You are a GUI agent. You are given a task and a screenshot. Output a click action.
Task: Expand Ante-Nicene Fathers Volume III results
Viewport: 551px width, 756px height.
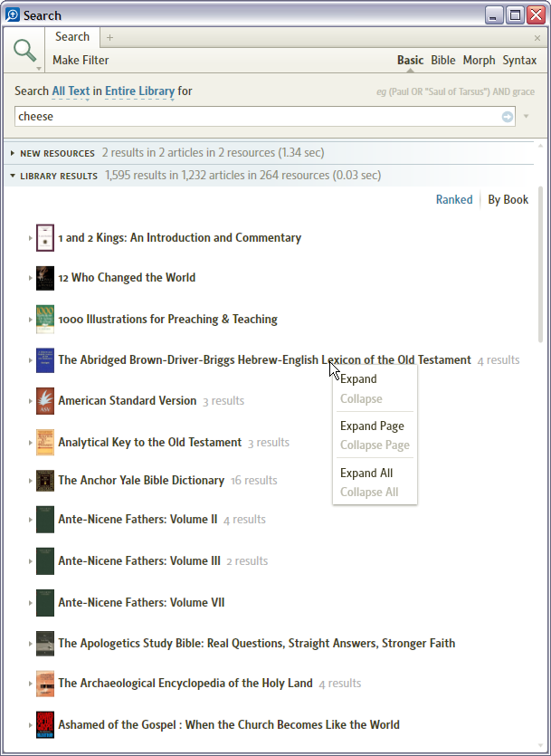coord(31,561)
